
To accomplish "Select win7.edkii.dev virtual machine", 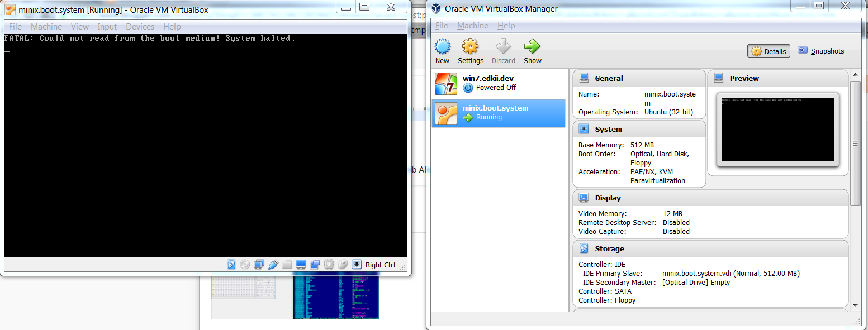I will coord(499,83).
